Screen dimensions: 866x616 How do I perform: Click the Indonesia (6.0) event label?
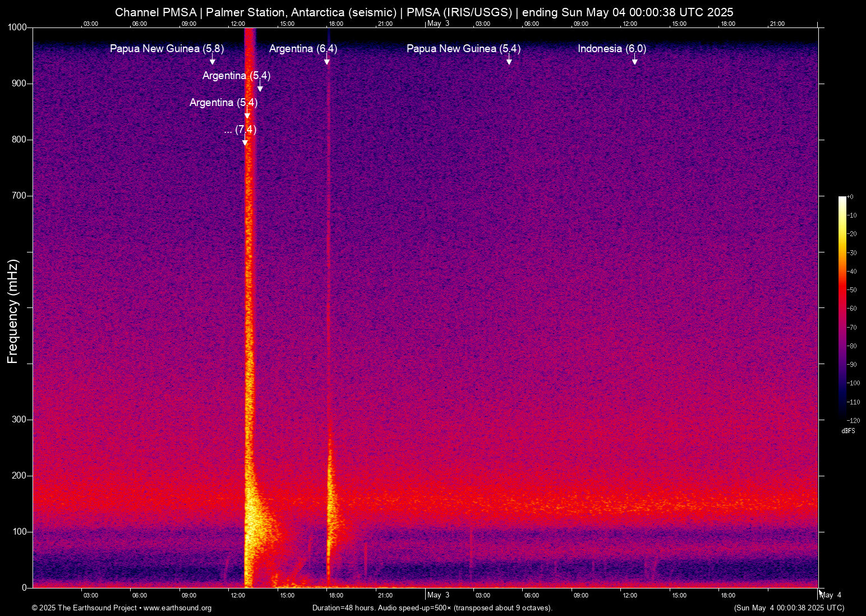pos(612,49)
